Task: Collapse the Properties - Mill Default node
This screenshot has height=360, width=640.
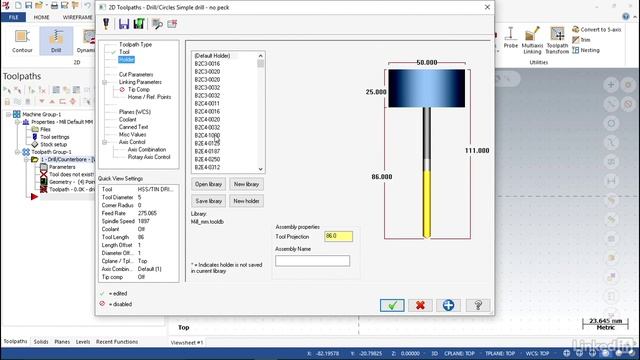Action: click(x=17, y=122)
